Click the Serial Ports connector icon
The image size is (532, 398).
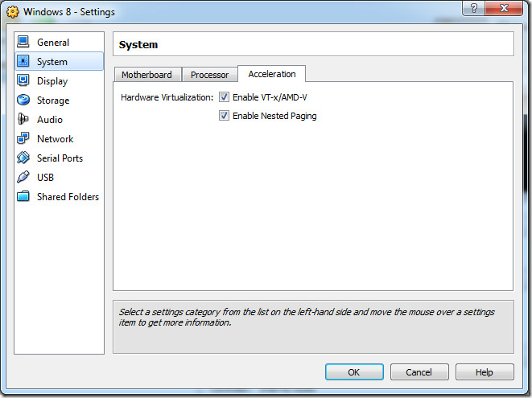click(23, 158)
